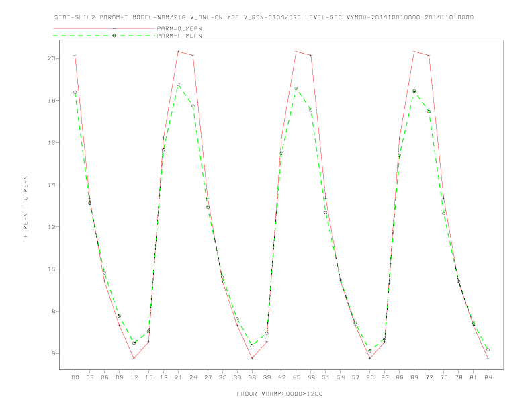Click the O_MEAN plus marker at hour 12
This screenshot has width=532, height=411.
coord(134,358)
